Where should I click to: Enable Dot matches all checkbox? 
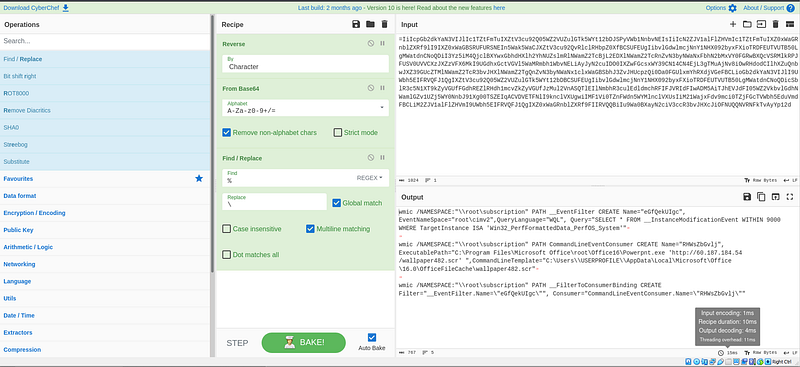point(227,254)
